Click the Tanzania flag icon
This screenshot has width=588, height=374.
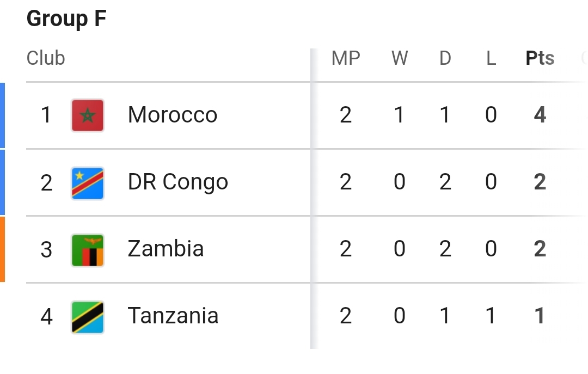tap(87, 317)
